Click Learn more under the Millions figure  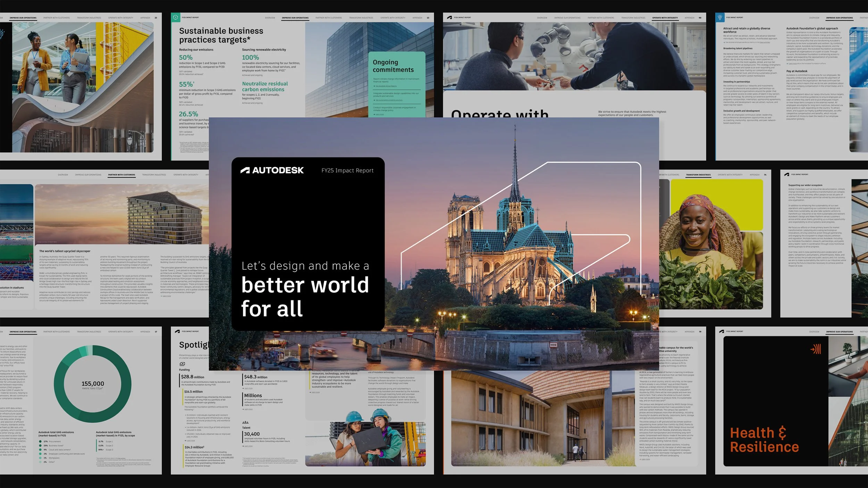click(248, 409)
